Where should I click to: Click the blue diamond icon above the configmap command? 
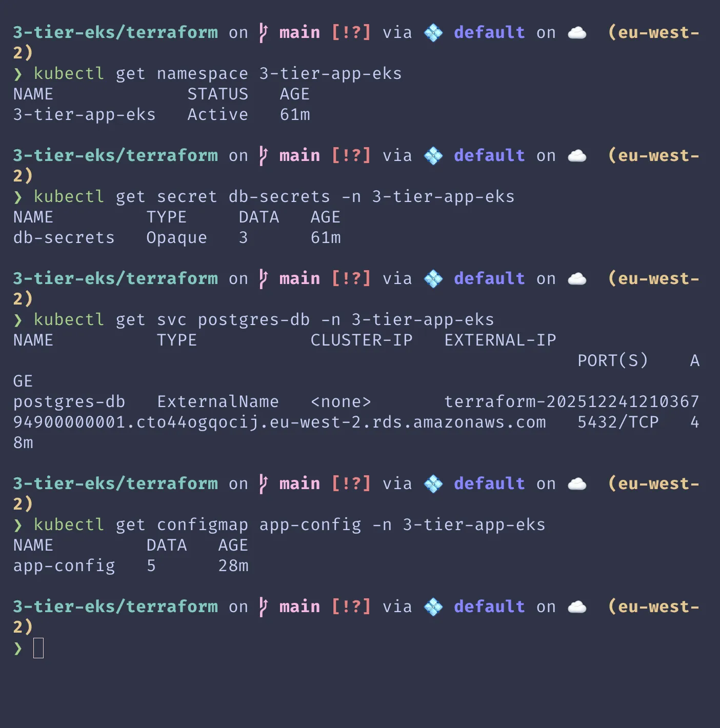(433, 484)
